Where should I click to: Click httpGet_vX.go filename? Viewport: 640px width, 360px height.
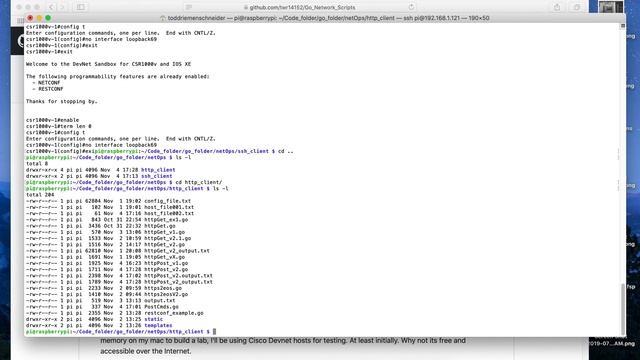164,257
